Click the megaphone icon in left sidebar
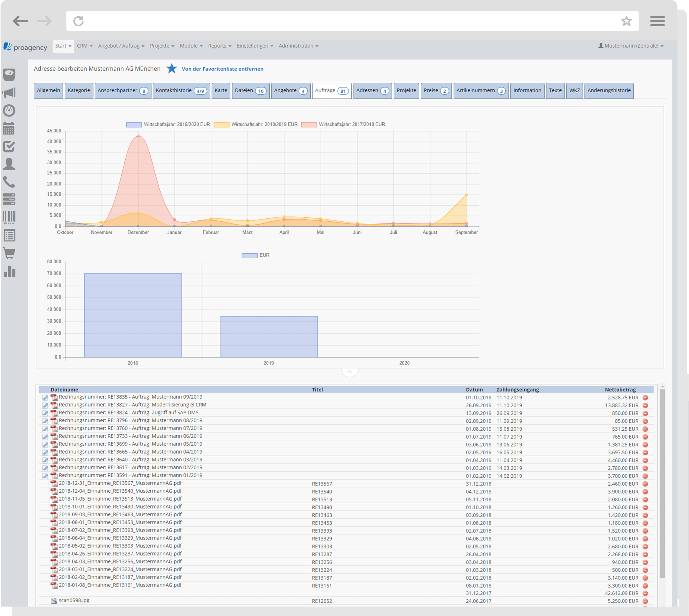689x616 pixels. click(9, 92)
